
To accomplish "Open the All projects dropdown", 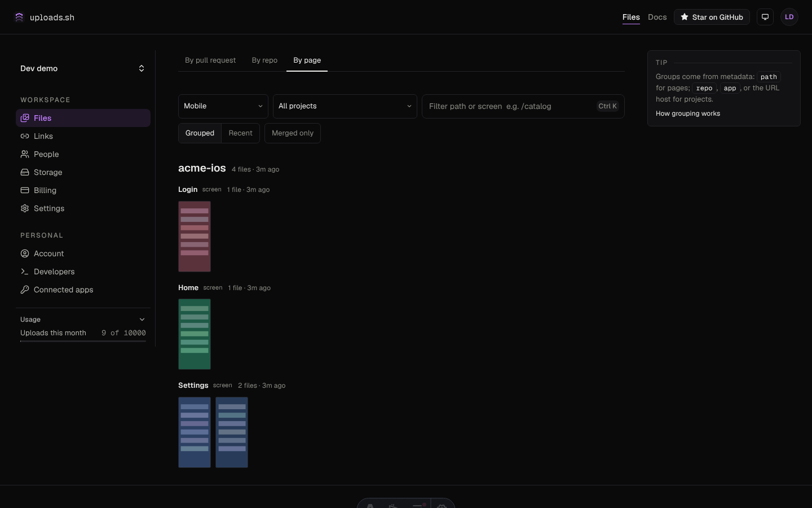I will (x=345, y=106).
